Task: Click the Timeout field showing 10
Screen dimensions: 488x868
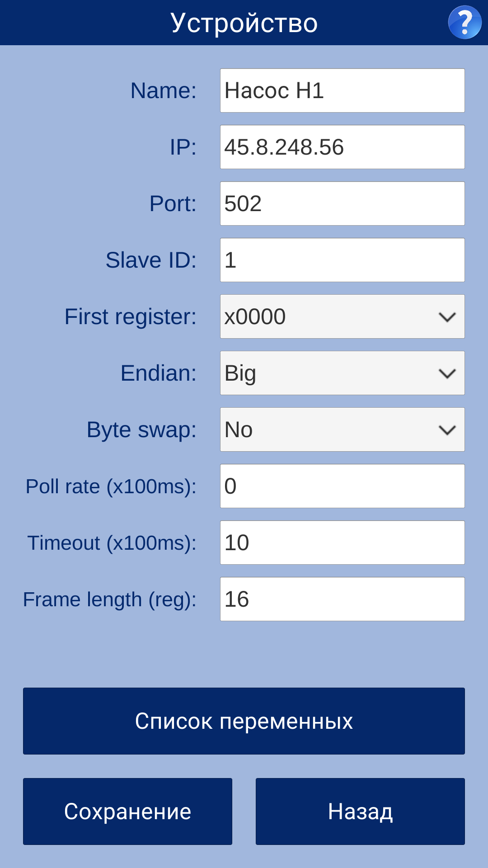Action: [x=342, y=542]
